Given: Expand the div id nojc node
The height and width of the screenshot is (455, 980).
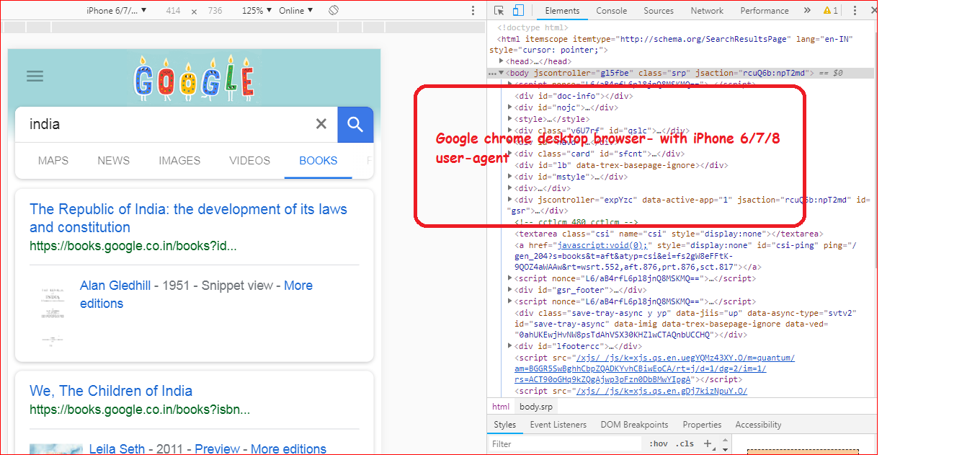Looking at the screenshot, I should [x=510, y=107].
